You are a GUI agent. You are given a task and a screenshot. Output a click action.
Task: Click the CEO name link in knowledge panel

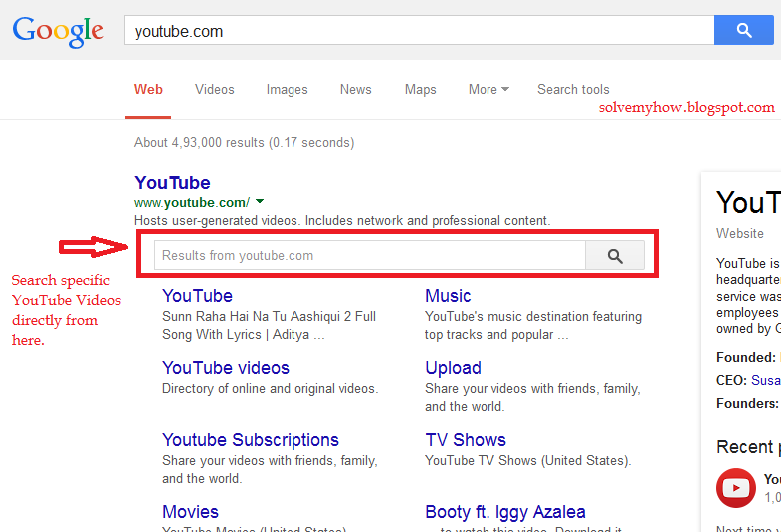click(x=766, y=380)
